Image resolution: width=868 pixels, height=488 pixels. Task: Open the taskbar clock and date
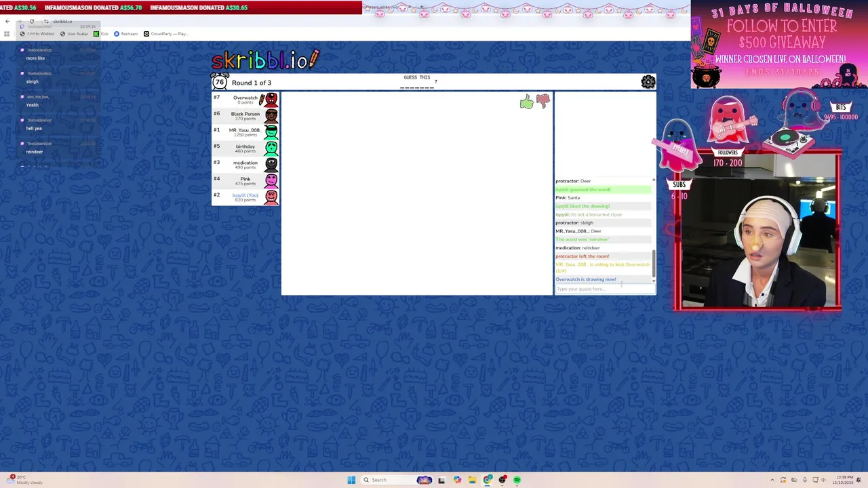[x=844, y=480]
